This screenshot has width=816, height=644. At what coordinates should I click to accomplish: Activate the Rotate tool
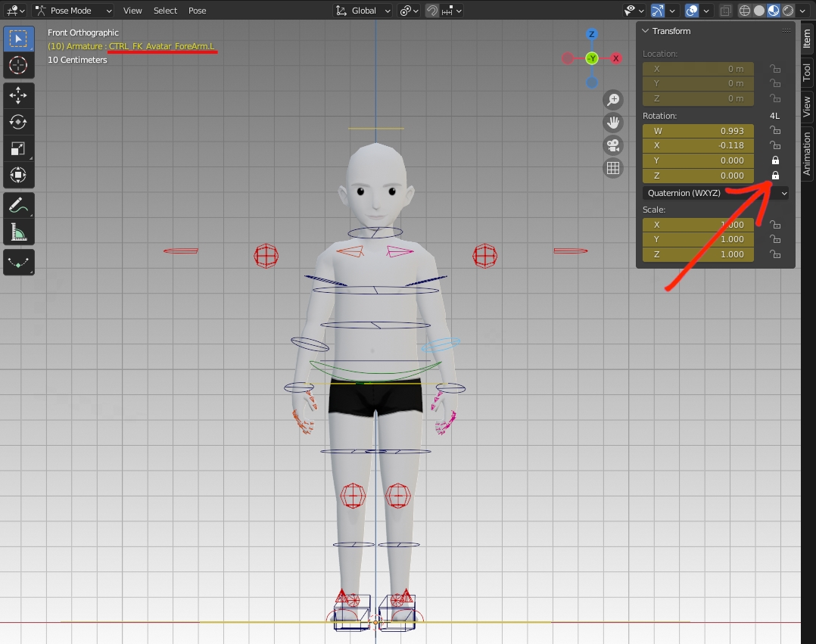point(18,122)
